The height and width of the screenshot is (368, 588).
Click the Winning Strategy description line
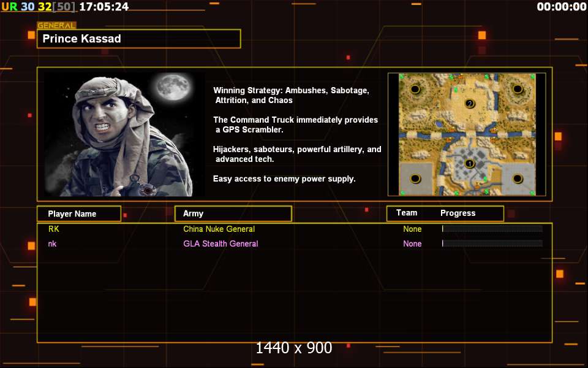(x=292, y=96)
